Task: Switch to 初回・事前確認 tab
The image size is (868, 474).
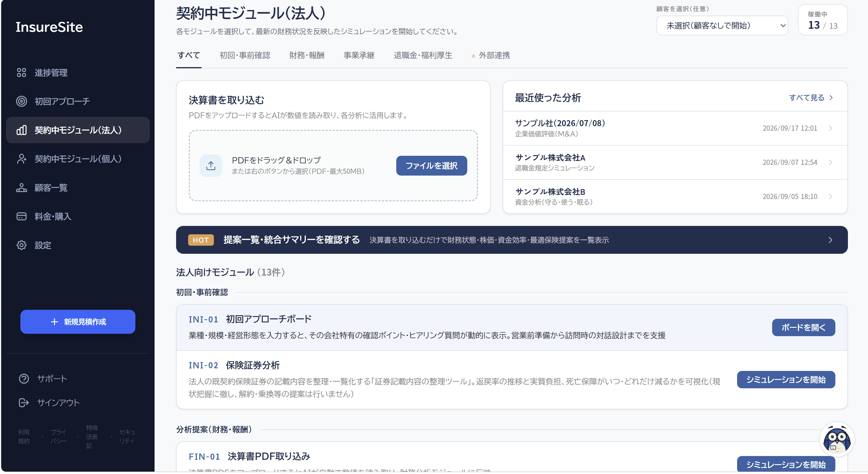Action: point(245,55)
